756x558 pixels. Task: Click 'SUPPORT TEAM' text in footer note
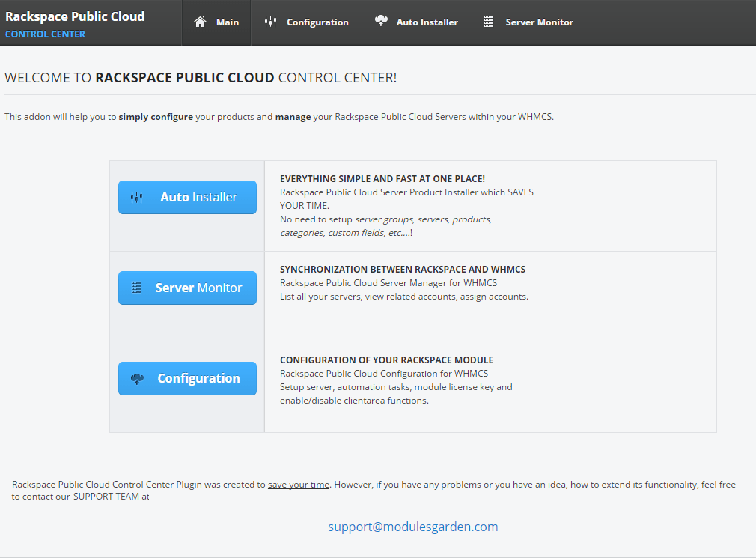tap(106, 497)
